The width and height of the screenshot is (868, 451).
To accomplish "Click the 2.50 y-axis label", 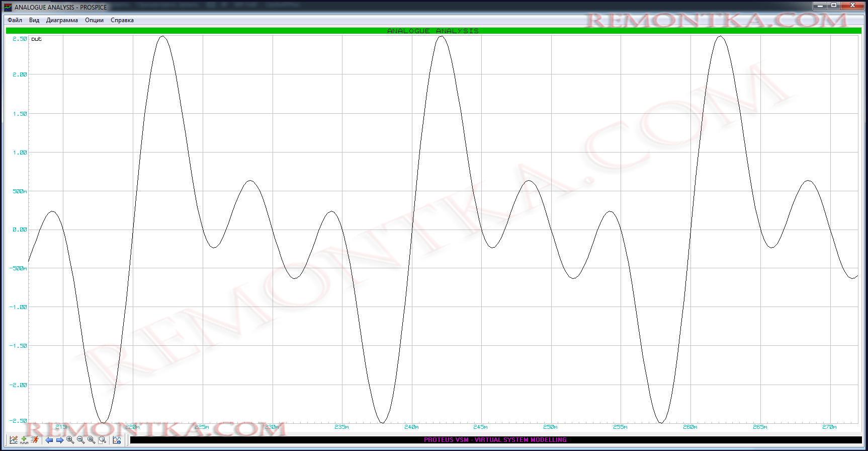I will pos(20,39).
